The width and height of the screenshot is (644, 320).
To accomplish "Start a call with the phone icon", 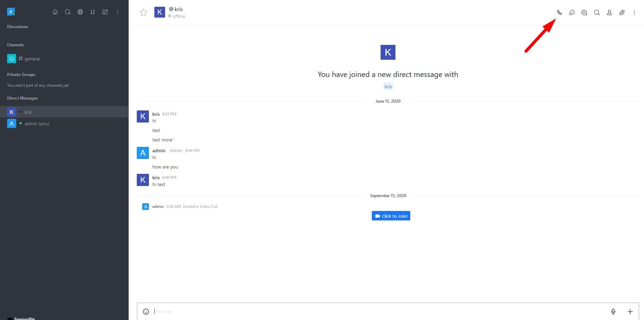I will click(x=559, y=12).
